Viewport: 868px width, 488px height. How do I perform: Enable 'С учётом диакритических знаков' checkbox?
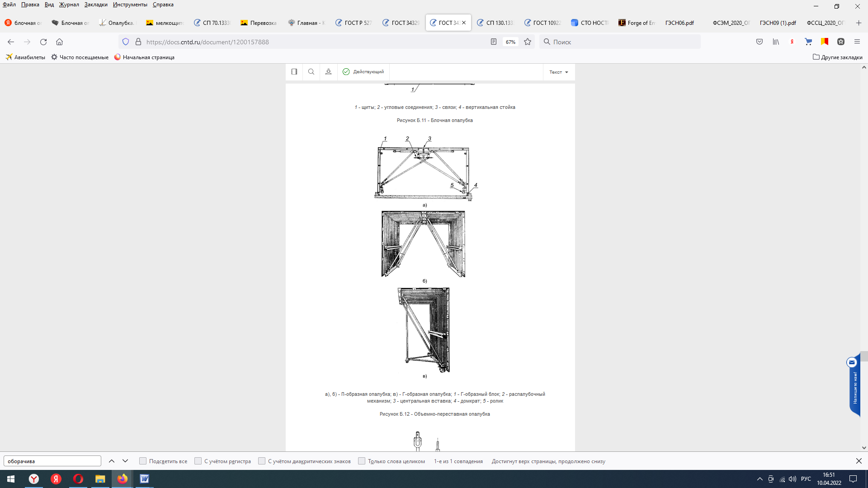coord(262,461)
